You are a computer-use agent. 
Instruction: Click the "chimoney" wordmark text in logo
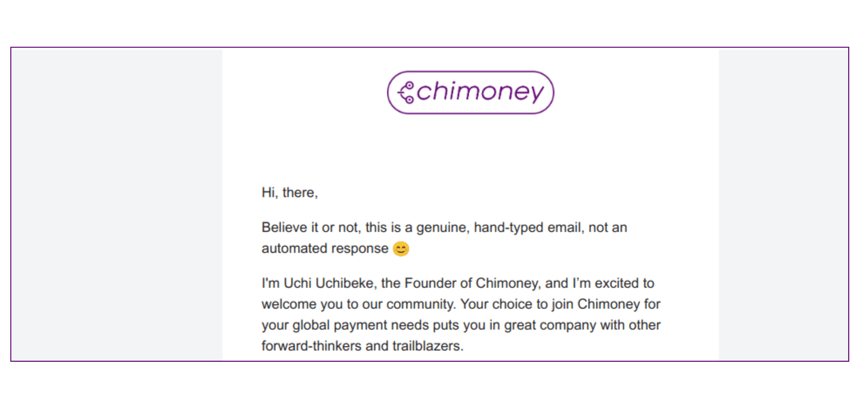coord(480,92)
